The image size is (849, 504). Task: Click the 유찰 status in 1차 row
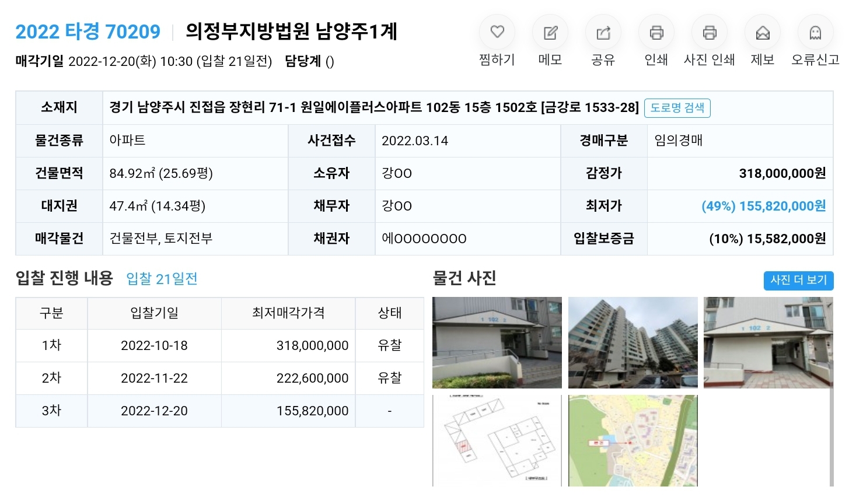point(390,345)
